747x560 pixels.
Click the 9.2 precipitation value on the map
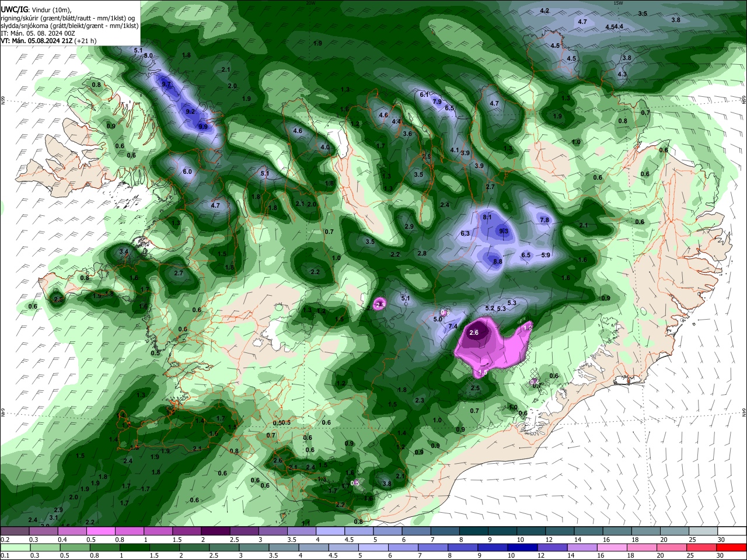[x=190, y=111]
